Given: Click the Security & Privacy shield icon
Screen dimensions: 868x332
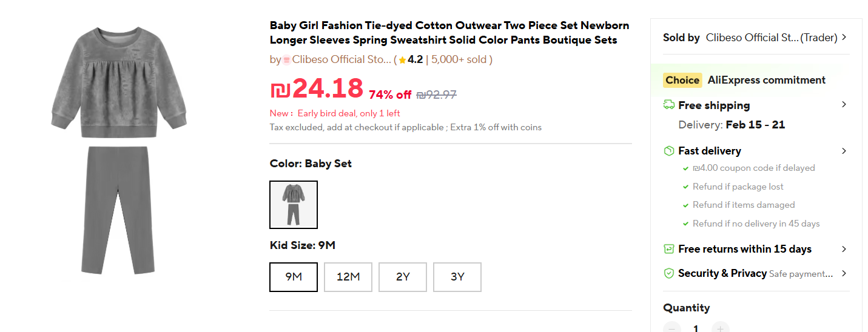Looking at the screenshot, I should click(x=669, y=273).
